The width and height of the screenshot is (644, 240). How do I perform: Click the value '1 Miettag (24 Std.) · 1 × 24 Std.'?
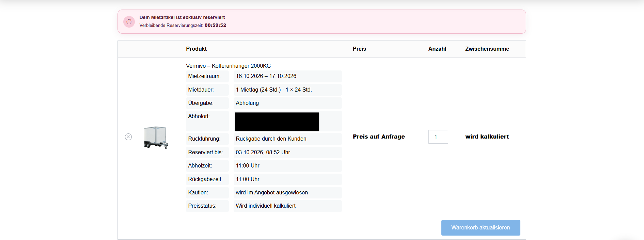tap(274, 90)
